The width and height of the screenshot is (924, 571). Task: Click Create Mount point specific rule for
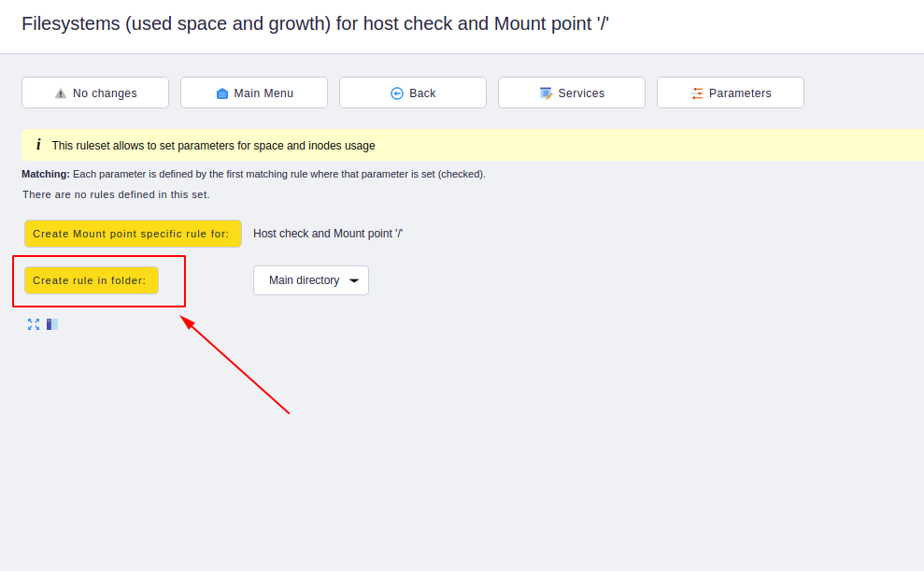(x=134, y=234)
